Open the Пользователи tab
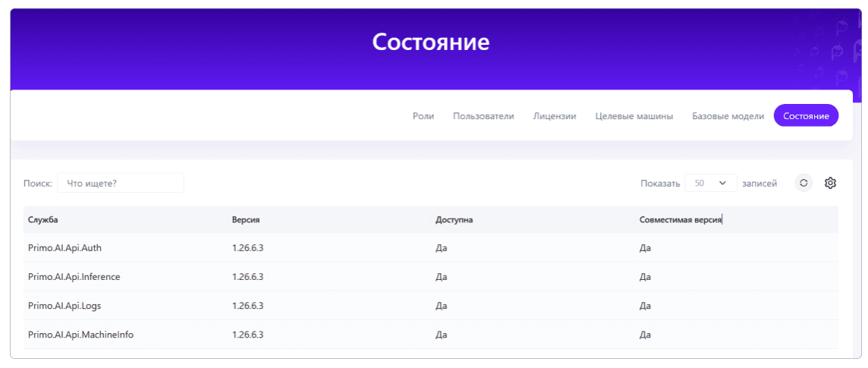 tap(483, 116)
